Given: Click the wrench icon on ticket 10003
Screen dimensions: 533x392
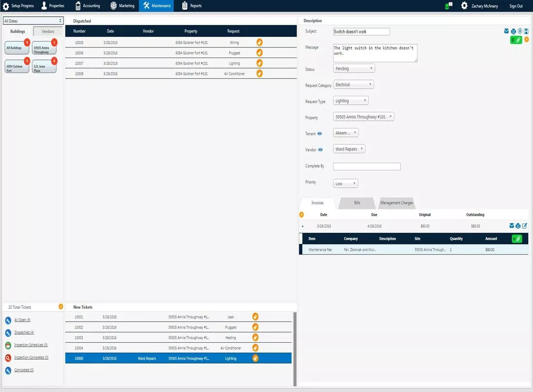Looking at the screenshot, I should coord(255,337).
